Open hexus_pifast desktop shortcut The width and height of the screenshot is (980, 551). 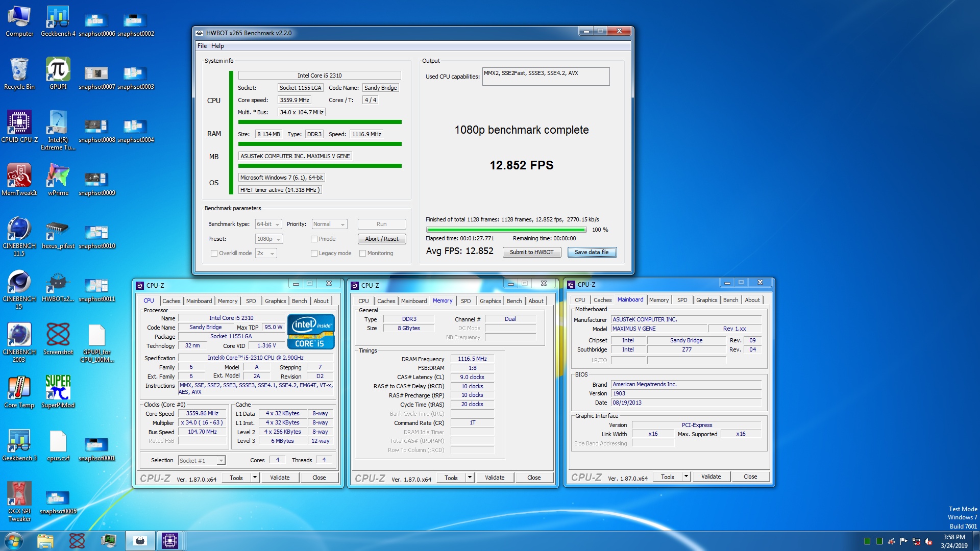click(58, 233)
